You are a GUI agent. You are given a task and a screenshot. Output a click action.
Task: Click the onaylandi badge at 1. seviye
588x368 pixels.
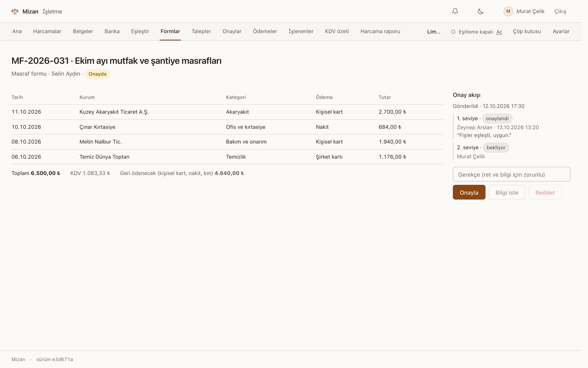click(497, 119)
